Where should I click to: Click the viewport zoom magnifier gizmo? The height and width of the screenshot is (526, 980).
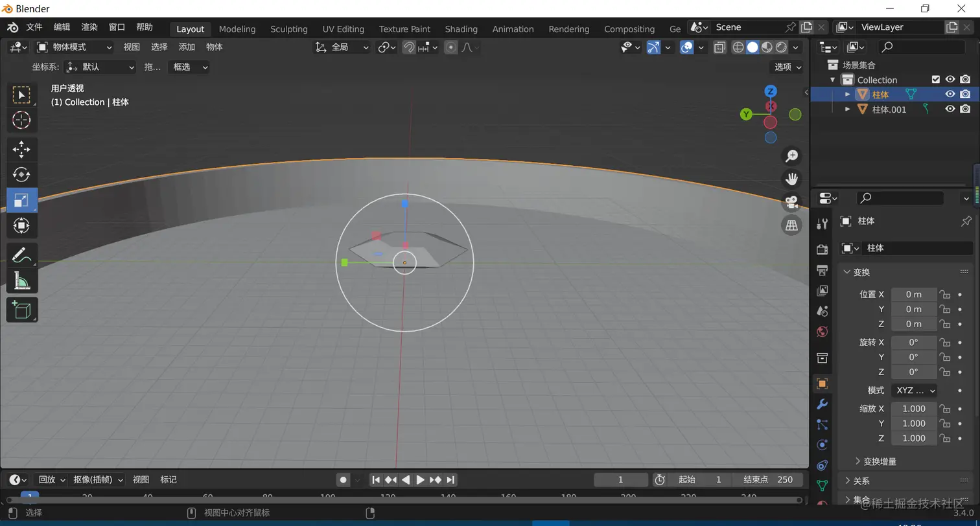791,156
